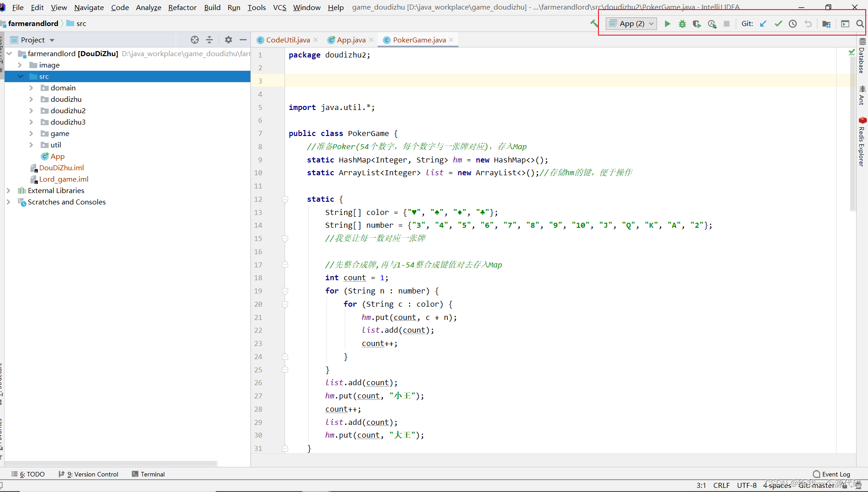Expand the doudizhu3 package

pos(31,122)
